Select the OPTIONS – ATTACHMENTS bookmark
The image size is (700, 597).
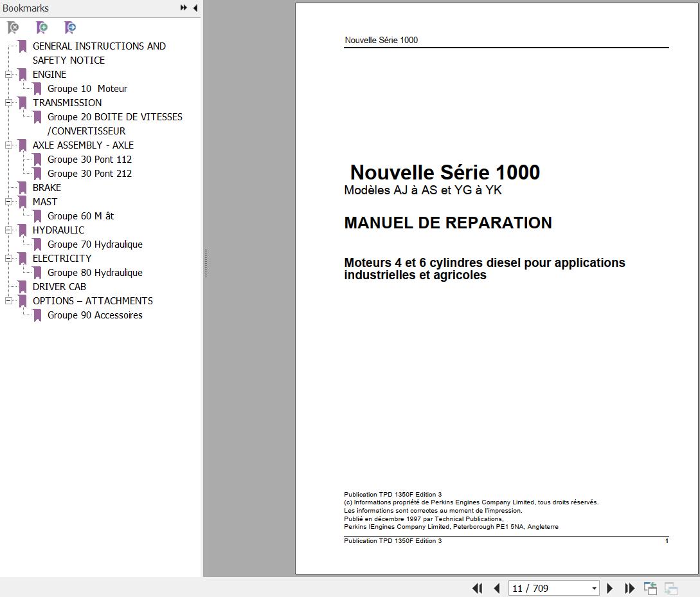[x=93, y=300]
